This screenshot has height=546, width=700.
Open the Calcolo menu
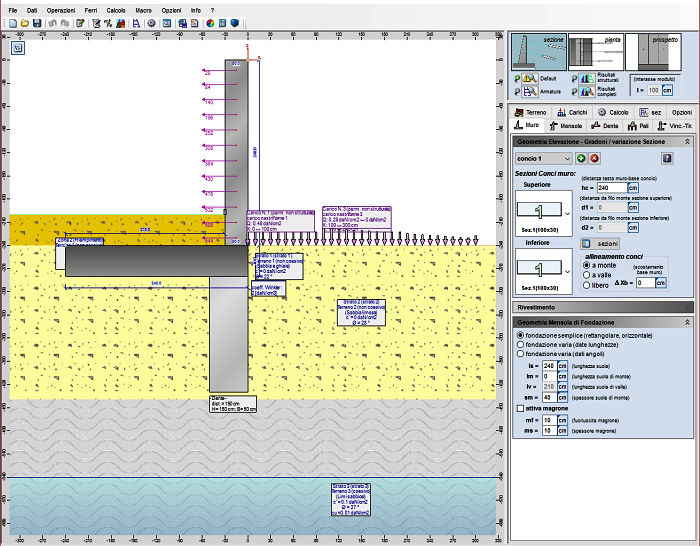pyautogui.click(x=116, y=9)
